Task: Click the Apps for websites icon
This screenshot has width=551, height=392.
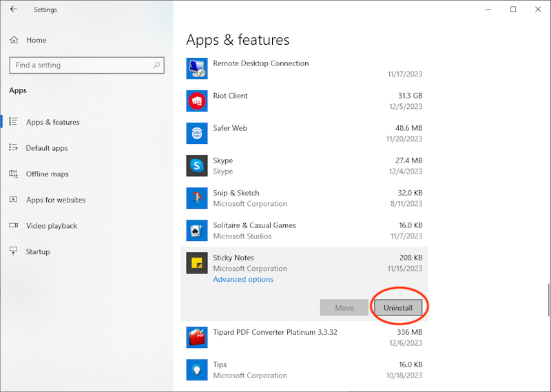Action: click(x=13, y=200)
